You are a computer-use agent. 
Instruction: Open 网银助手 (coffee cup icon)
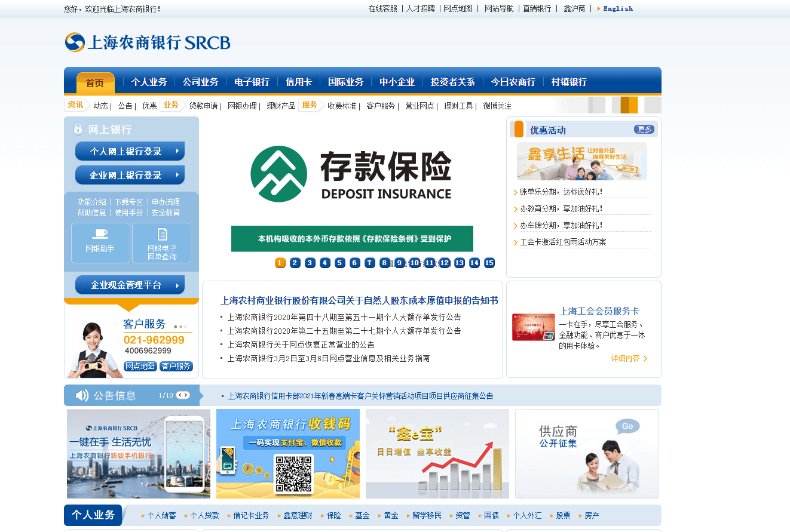pos(100,242)
